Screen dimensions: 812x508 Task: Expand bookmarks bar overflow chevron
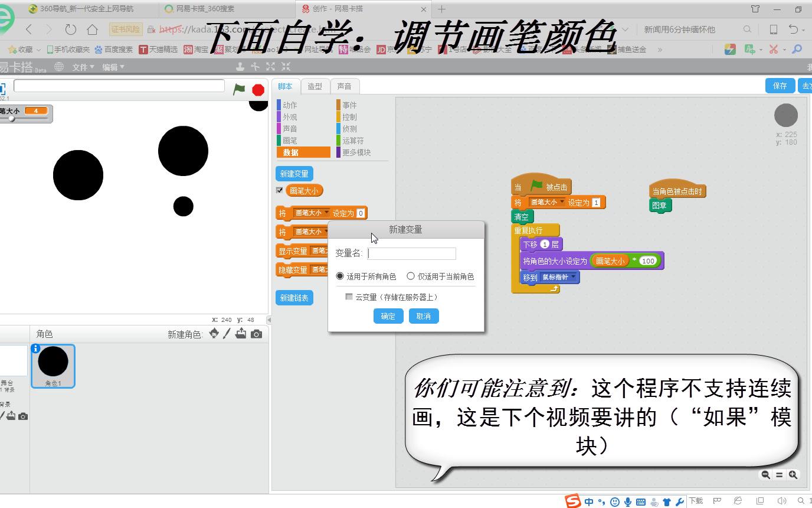click(x=660, y=50)
